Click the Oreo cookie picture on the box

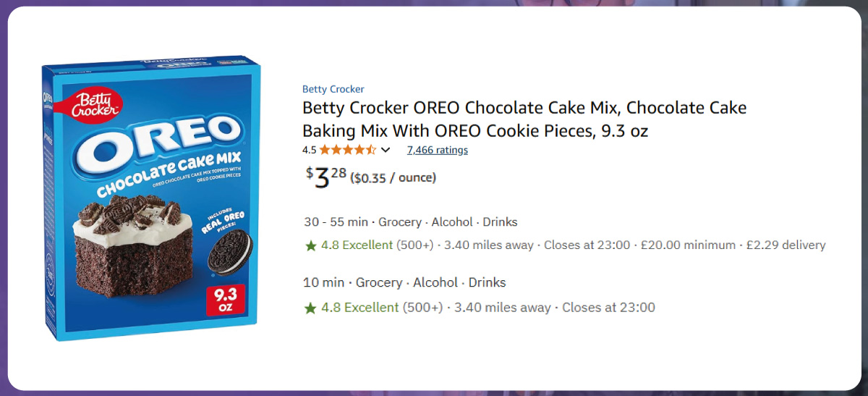(x=231, y=253)
